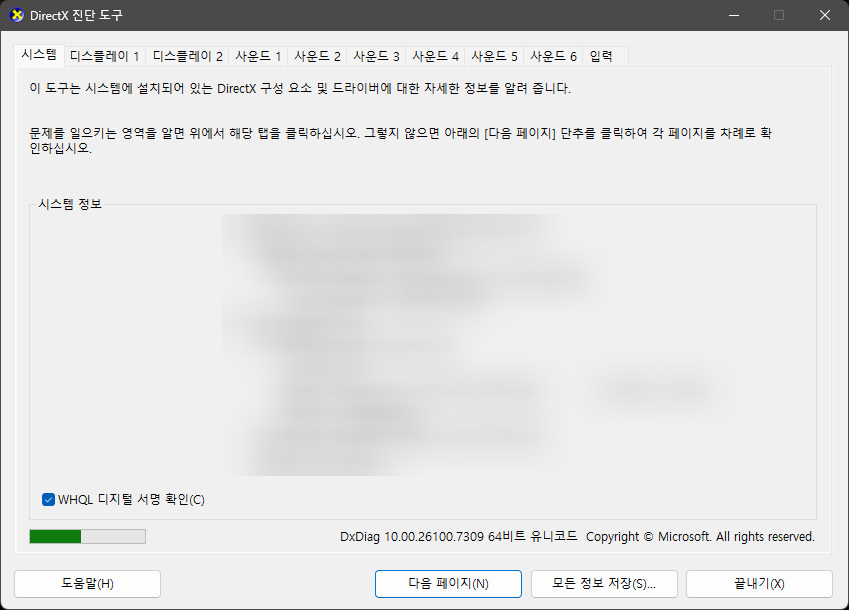Select the 시스템 tab
Screen dimensions: 849x610
point(39,56)
